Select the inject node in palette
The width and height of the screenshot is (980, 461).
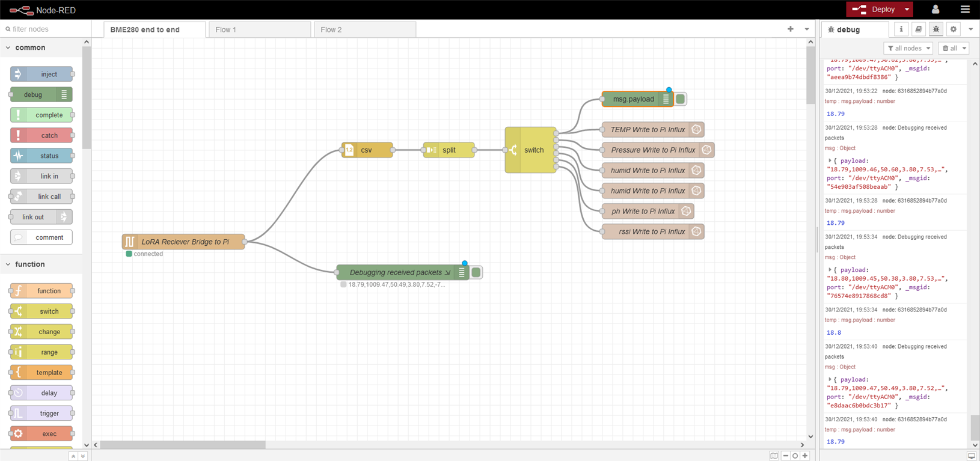pyautogui.click(x=41, y=74)
